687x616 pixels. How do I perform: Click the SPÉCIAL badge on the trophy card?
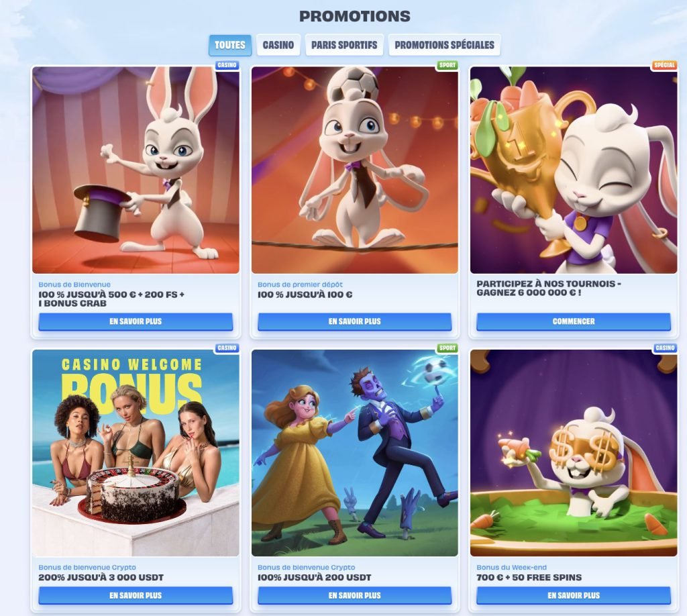pos(664,65)
